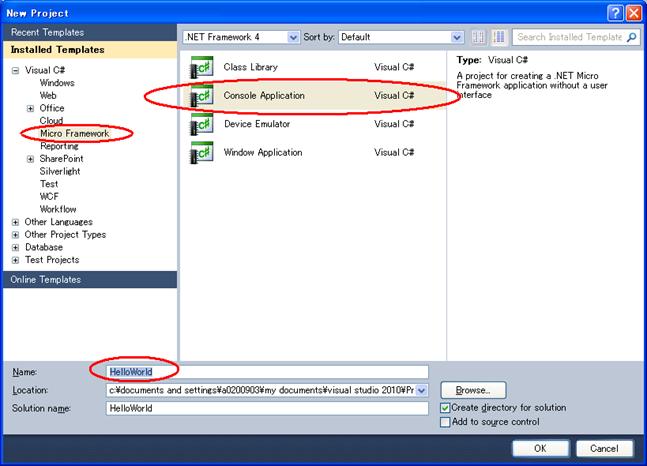Switch to medium icons list view
The image size is (647, 466).
point(498,37)
